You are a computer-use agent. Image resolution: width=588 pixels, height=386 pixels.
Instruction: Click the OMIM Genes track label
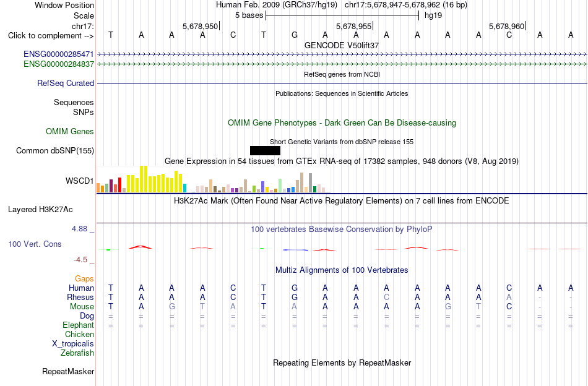69,132
